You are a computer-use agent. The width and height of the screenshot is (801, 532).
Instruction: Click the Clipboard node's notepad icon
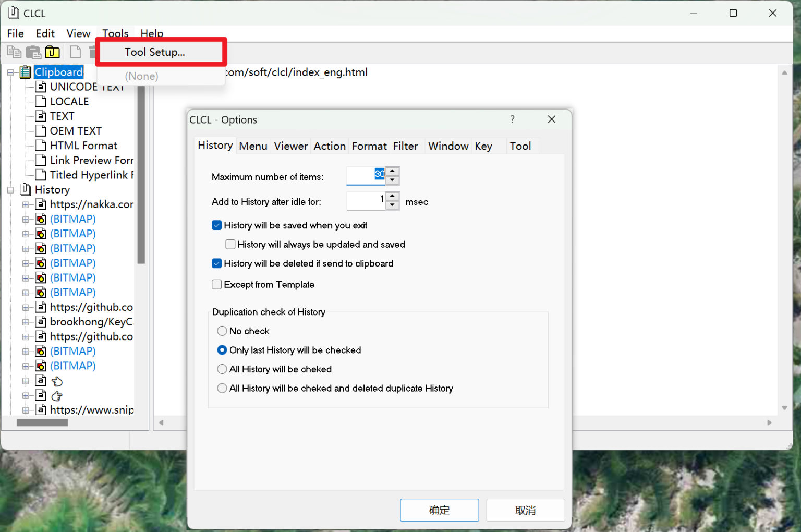[x=25, y=72]
